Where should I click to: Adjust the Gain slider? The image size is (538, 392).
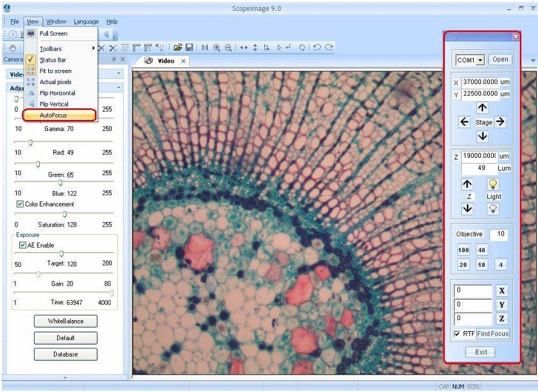38,274
